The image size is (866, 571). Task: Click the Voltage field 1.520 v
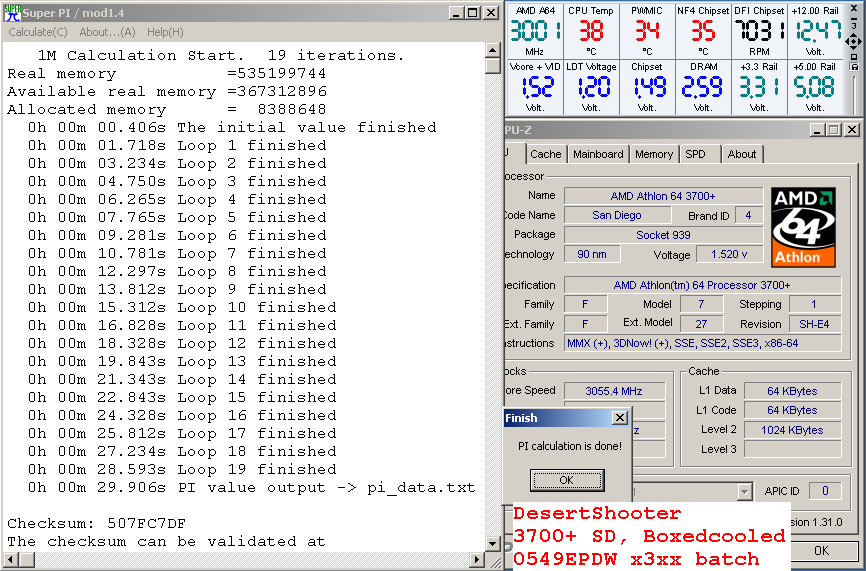pyautogui.click(x=729, y=255)
